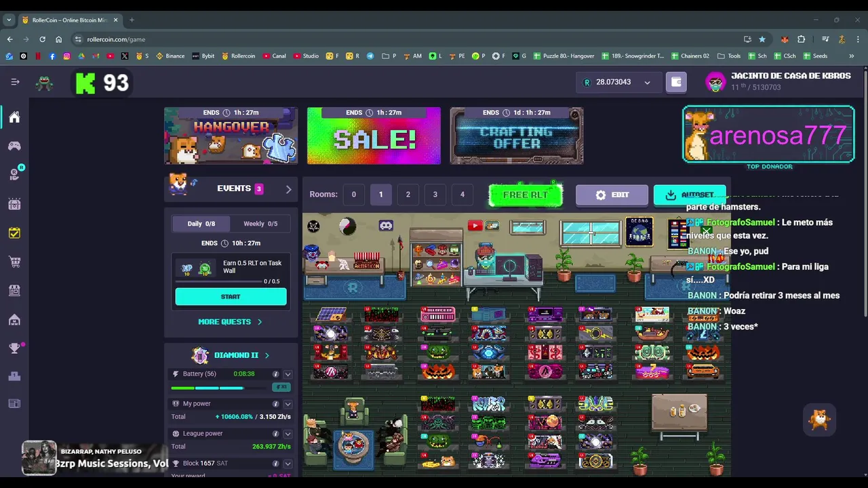The width and height of the screenshot is (868, 488).
Task: Click the hamster helper floating icon
Action: point(819,420)
